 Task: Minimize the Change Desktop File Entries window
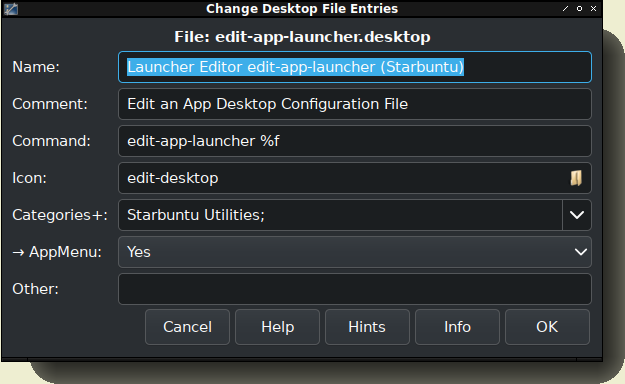point(565,8)
